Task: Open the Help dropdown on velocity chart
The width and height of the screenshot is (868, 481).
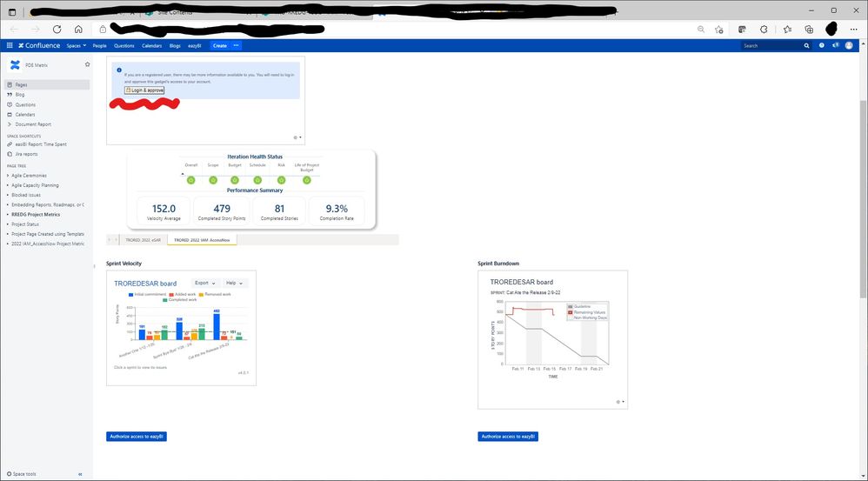Action: coord(234,283)
